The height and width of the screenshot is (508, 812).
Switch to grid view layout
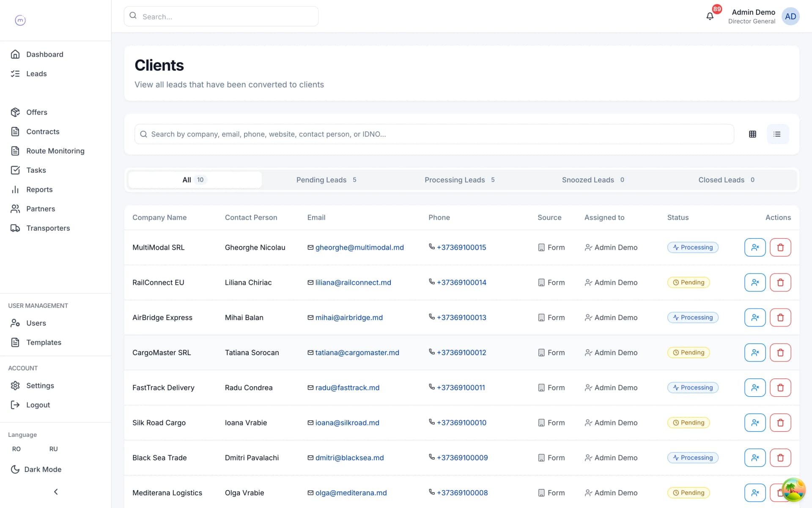pyautogui.click(x=752, y=134)
